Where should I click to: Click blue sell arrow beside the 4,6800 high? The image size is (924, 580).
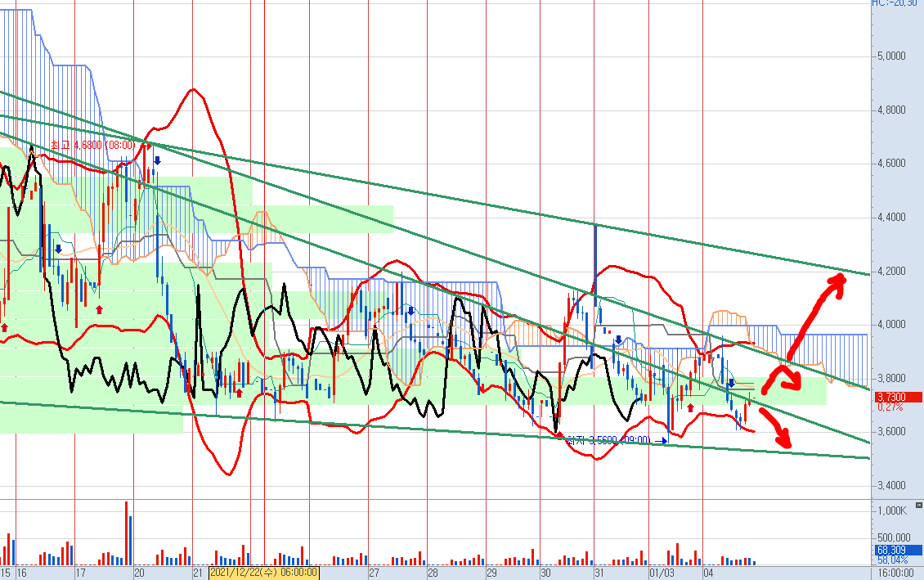coord(157,160)
